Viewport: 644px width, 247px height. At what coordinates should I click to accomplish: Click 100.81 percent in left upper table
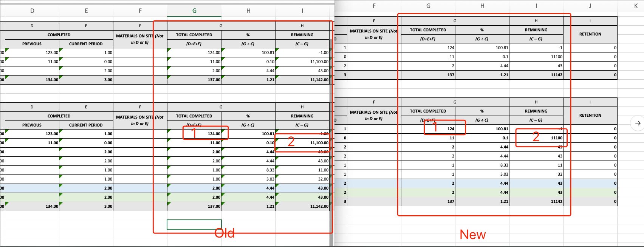pos(248,52)
